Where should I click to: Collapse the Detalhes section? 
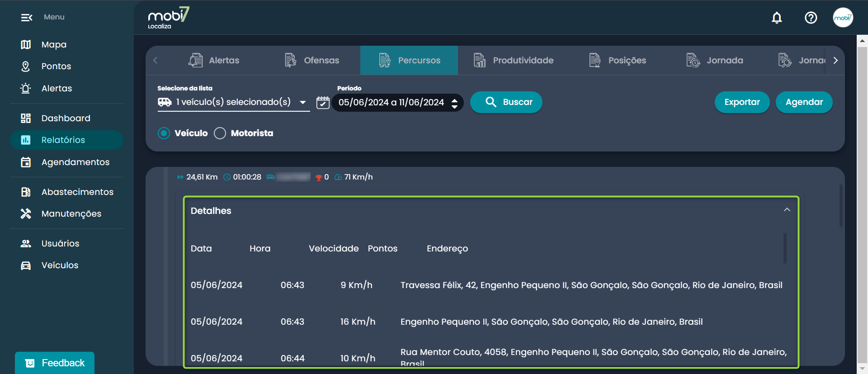[x=787, y=210]
